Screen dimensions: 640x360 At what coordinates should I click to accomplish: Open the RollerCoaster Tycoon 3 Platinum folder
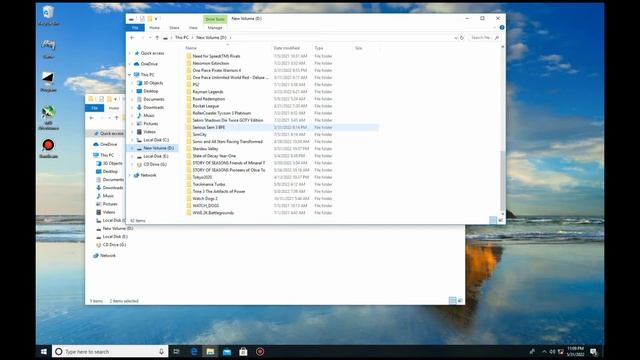point(222,113)
